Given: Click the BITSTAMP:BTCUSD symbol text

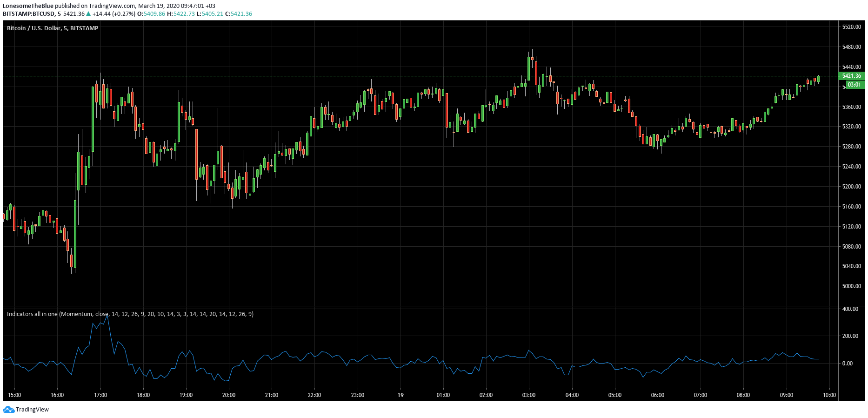Looking at the screenshot, I should tap(29, 14).
